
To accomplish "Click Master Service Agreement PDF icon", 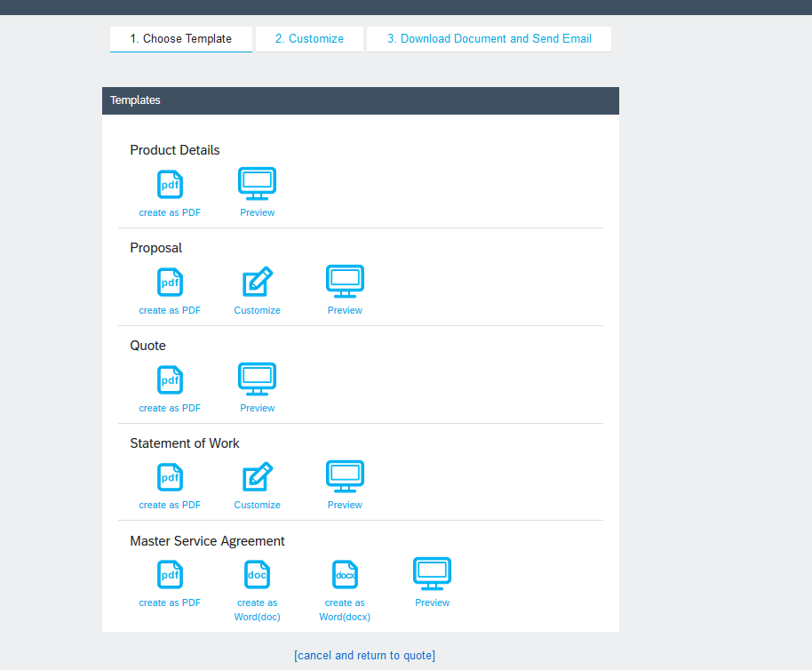I will pos(170,575).
